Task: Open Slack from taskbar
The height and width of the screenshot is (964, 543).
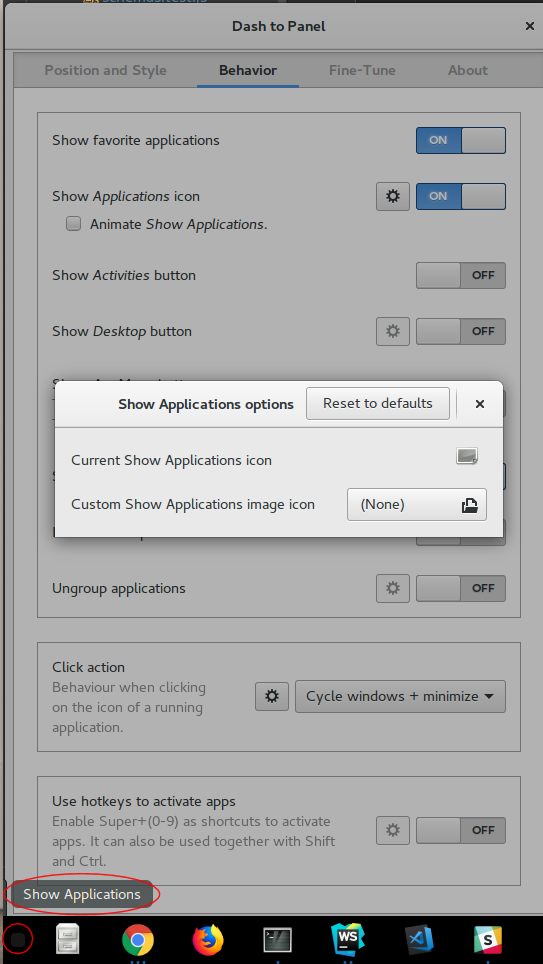Action: point(488,940)
